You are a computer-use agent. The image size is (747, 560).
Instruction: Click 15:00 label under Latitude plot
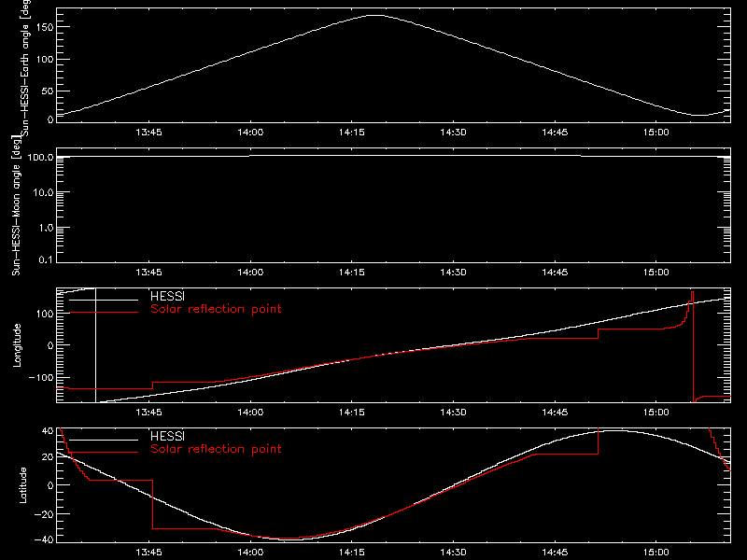click(656, 553)
